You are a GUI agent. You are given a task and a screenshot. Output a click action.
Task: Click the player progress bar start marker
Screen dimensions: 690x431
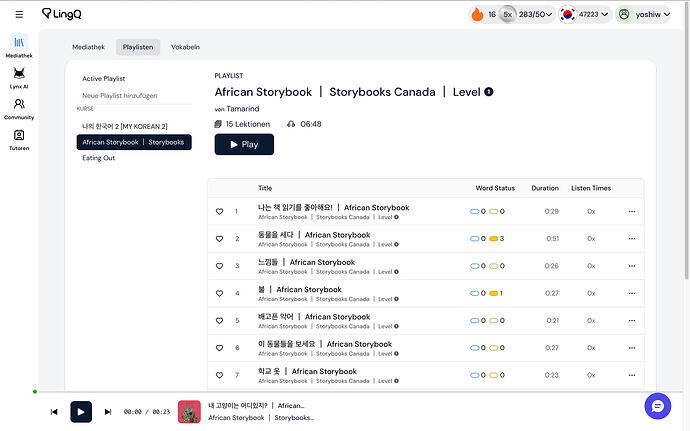point(35,392)
